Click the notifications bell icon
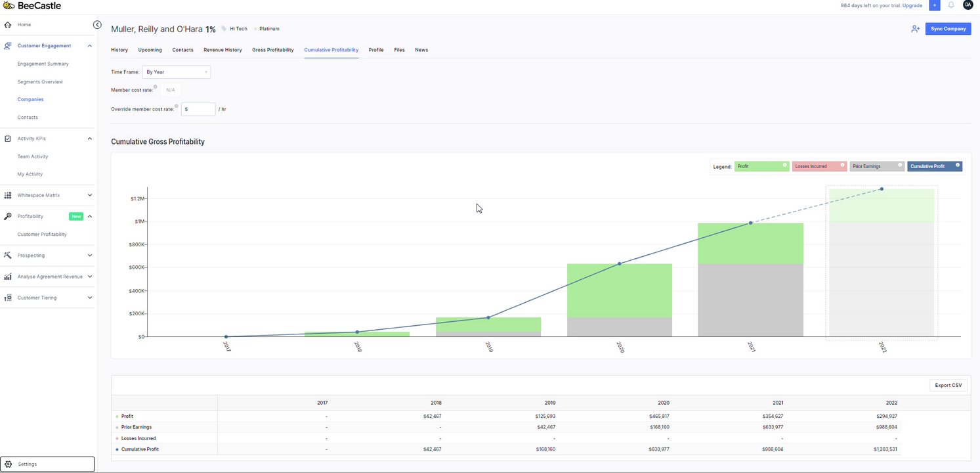The width and height of the screenshot is (980, 473). click(951, 5)
